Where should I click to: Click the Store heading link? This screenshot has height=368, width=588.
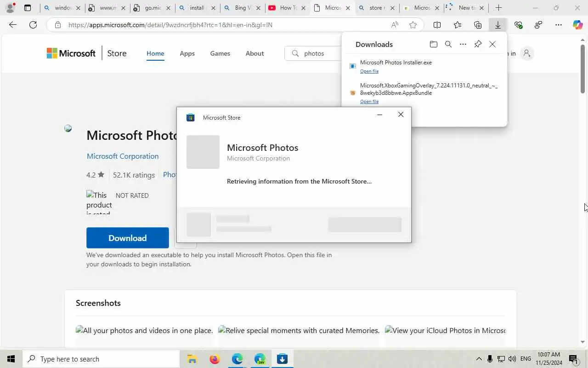117,53
